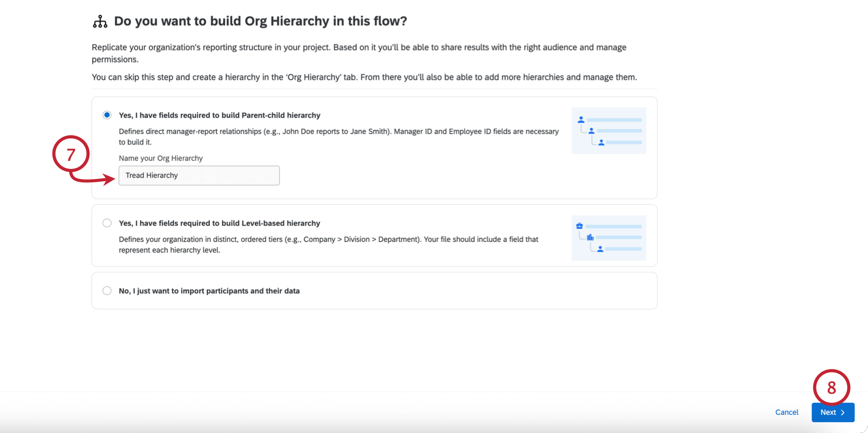Click the Cancel link

(786, 413)
